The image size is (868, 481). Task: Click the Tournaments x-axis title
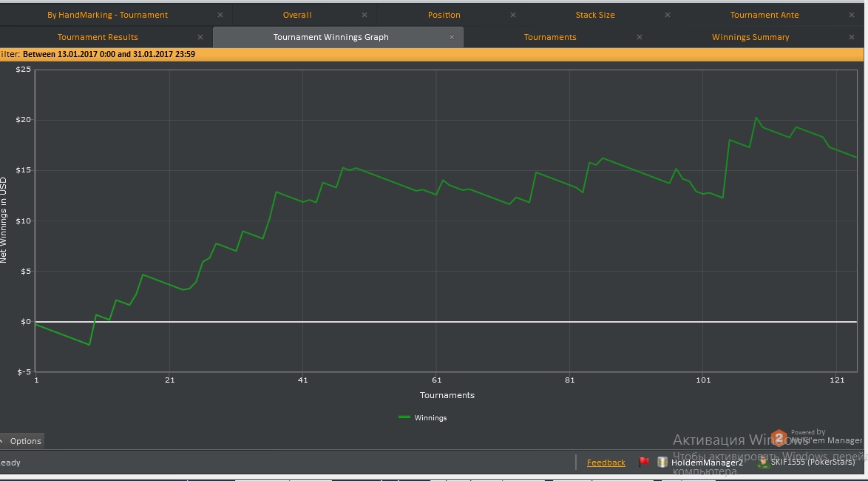[x=447, y=395]
